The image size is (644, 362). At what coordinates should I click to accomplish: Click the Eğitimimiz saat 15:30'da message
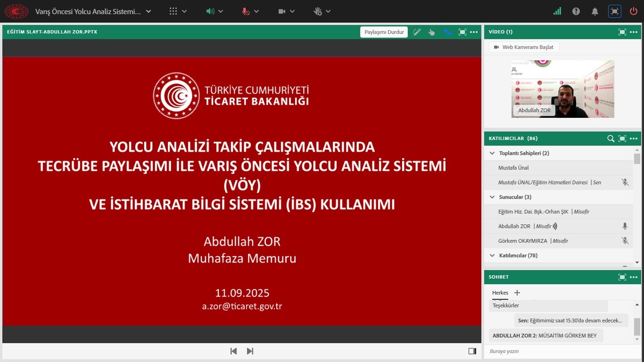571,321
